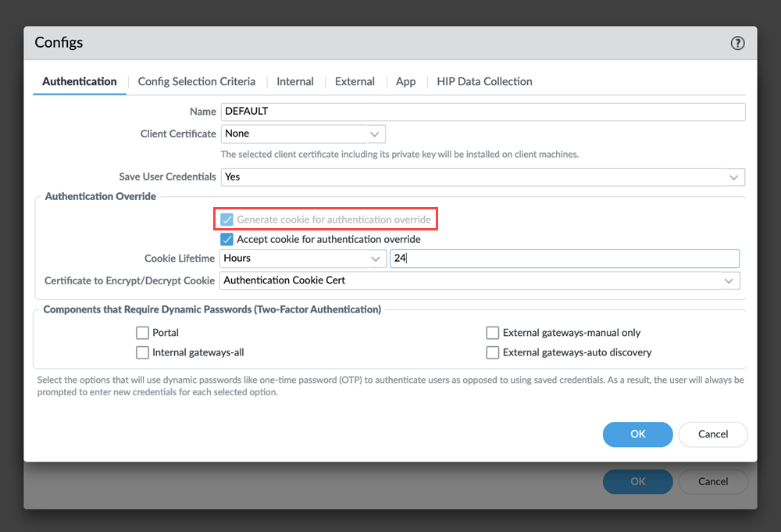This screenshot has height=532, width=781.
Task: Switch to the Config Selection Criteria tab
Action: point(196,81)
